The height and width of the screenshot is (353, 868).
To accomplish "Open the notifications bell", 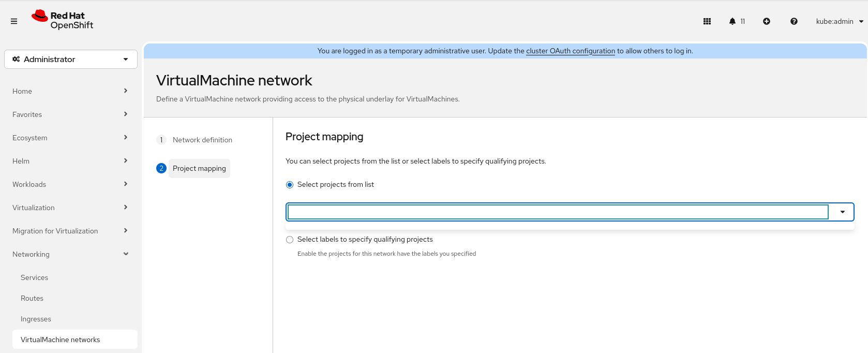I will pyautogui.click(x=732, y=21).
